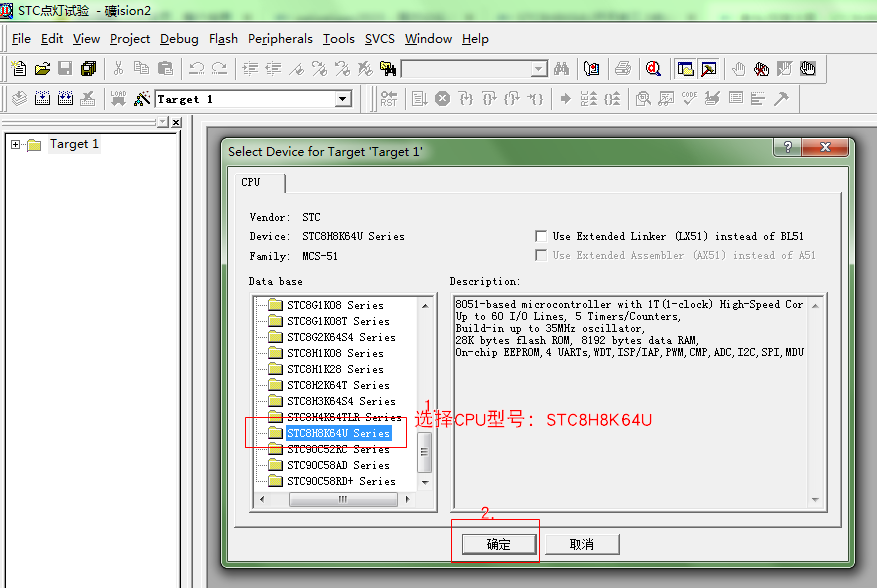This screenshot has width=877, height=588.
Task: Open the File menu
Action: (21, 39)
